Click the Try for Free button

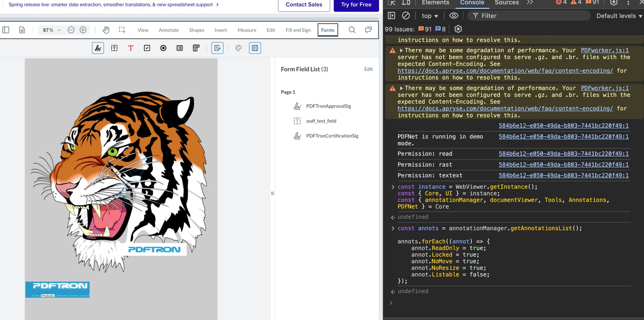356,5
